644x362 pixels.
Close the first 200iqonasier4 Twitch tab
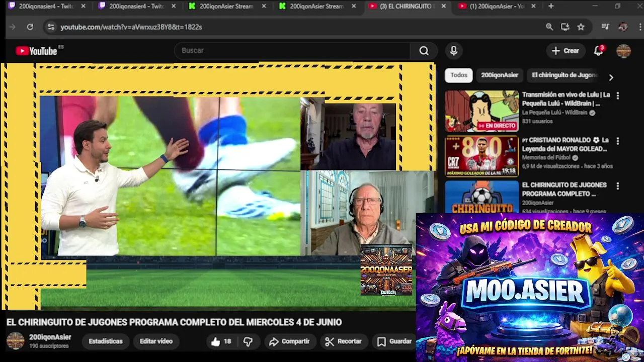click(x=83, y=6)
